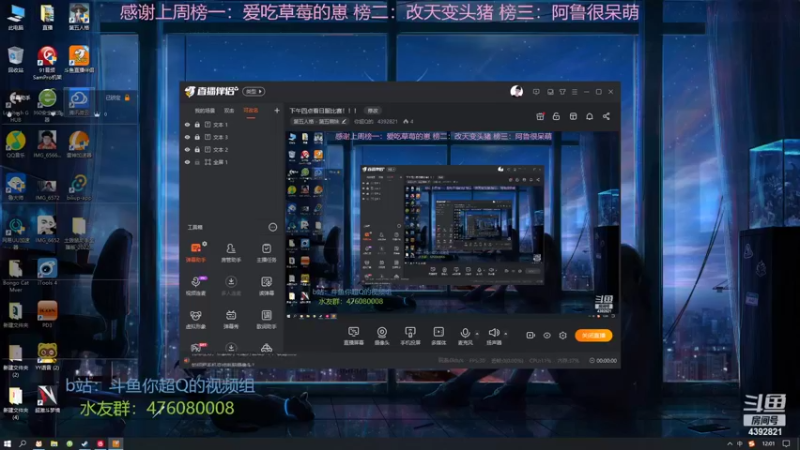
Task: Switch to the middle scene tab
Action: click(x=229, y=111)
